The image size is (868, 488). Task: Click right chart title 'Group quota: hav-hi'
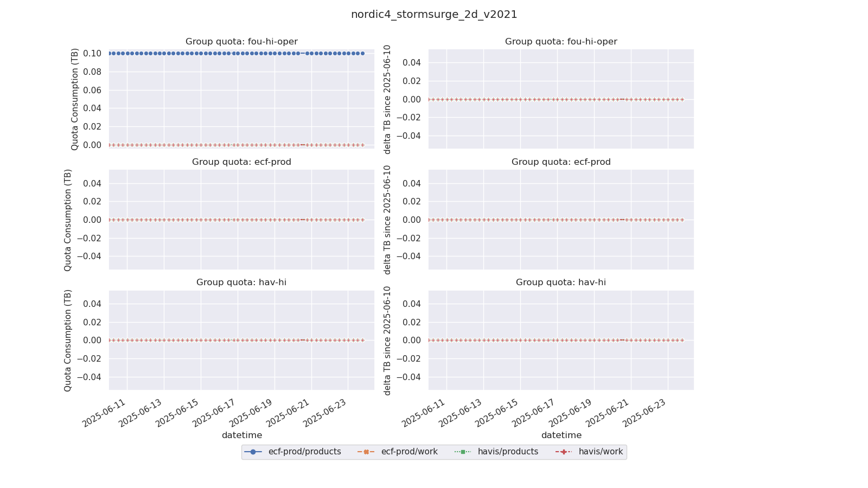561,282
